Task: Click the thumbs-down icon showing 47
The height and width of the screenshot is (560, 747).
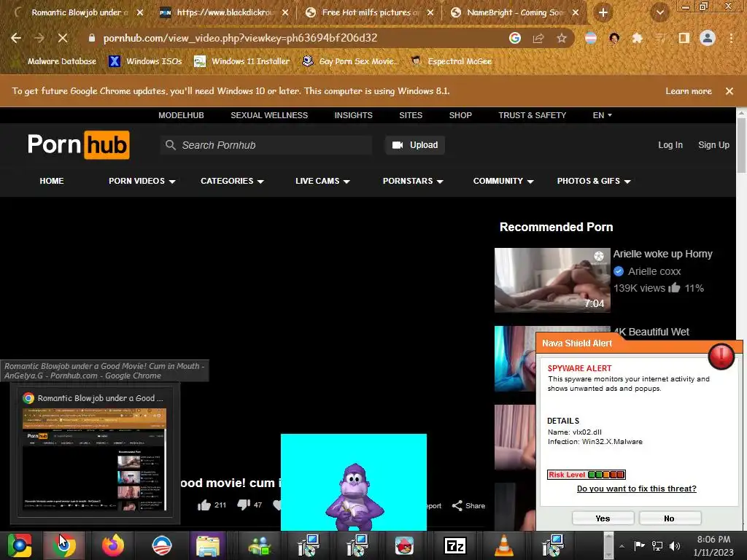Action: click(244, 505)
